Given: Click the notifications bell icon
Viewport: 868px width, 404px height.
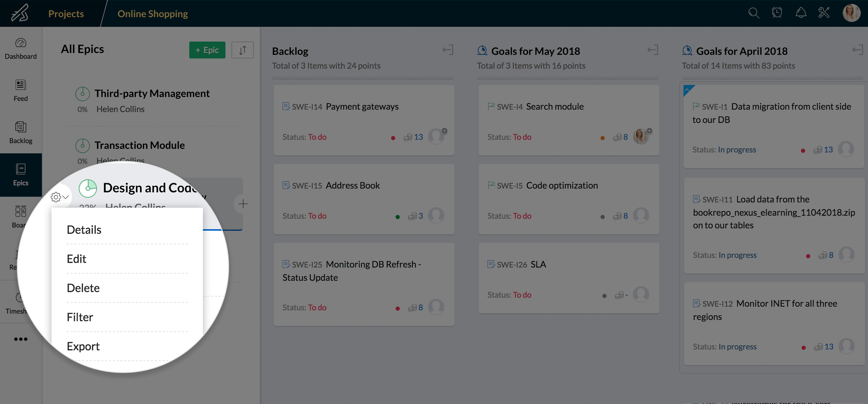Looking at the screenshot, I should point(800,13).
